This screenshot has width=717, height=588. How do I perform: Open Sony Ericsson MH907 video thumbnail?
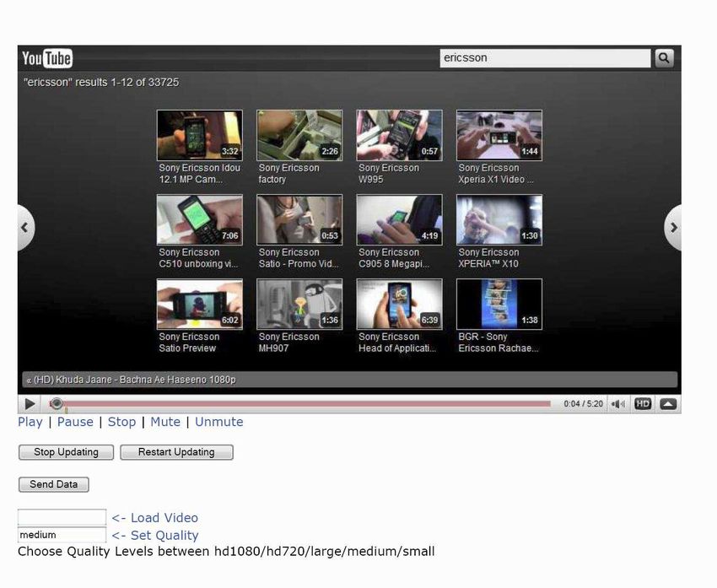click(299, 304)
